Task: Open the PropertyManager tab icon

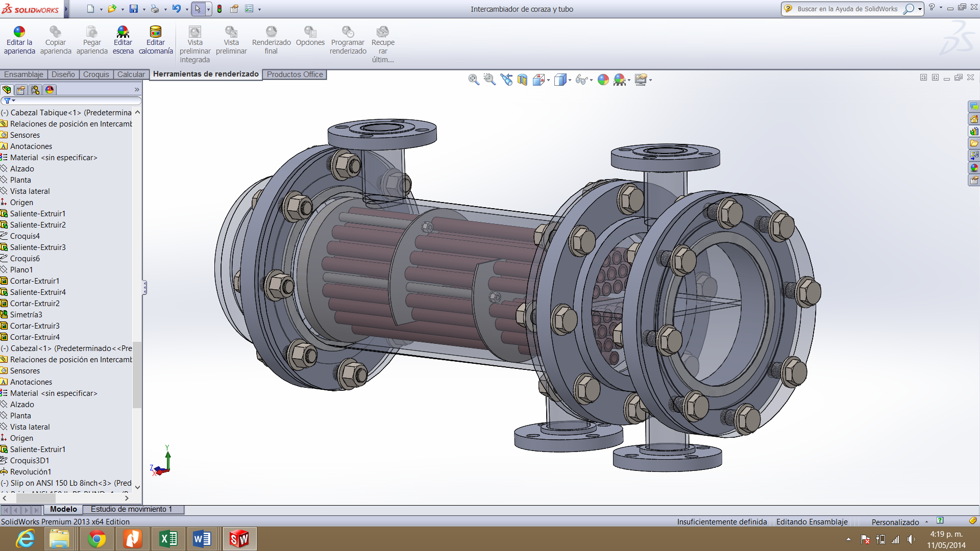Action: (21, 90)
